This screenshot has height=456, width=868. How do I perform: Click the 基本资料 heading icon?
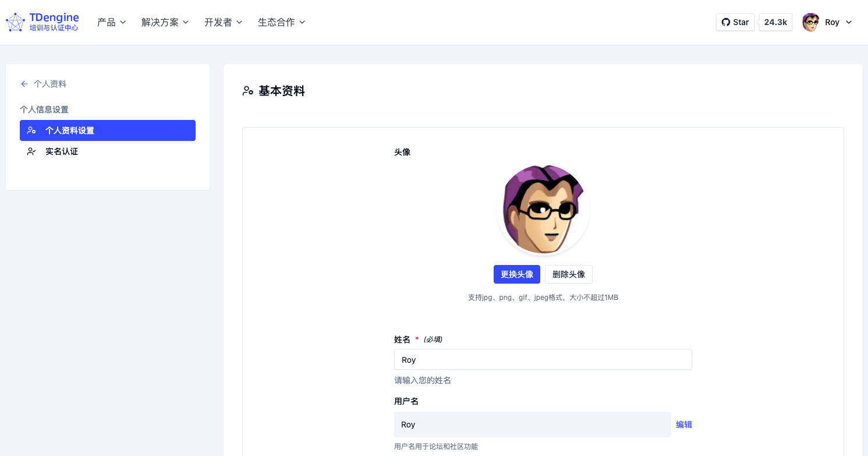[x=248, y=91]
